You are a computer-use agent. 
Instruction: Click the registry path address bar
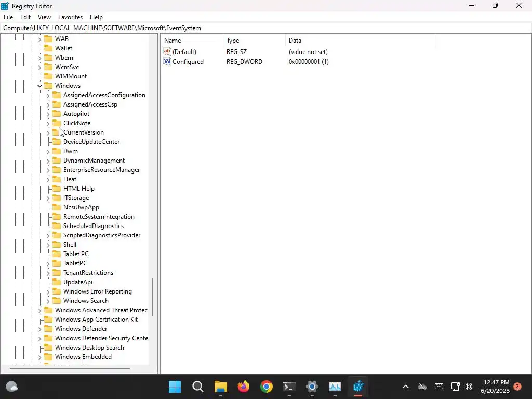click(266, 28)
